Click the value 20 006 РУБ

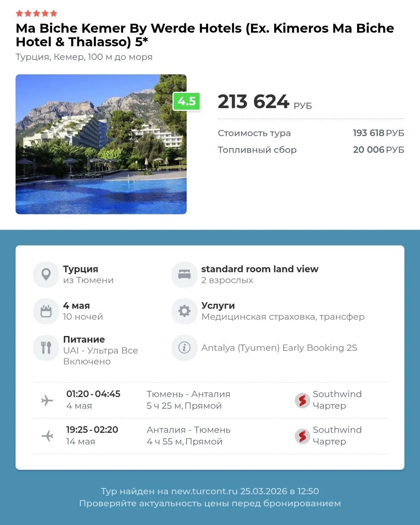coord(378,150)
